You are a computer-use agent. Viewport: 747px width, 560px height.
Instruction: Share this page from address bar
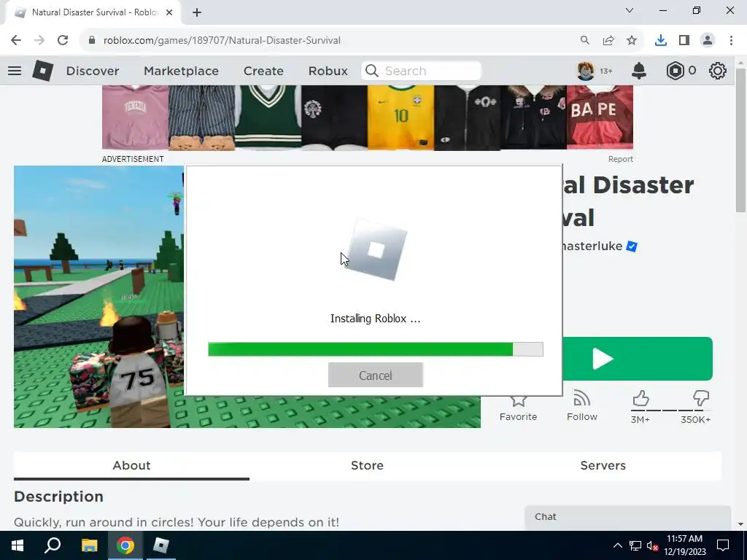point(608,41)
